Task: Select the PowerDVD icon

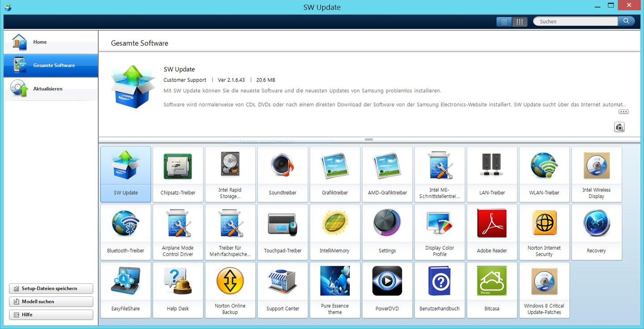Action: [x=387, y=282]
